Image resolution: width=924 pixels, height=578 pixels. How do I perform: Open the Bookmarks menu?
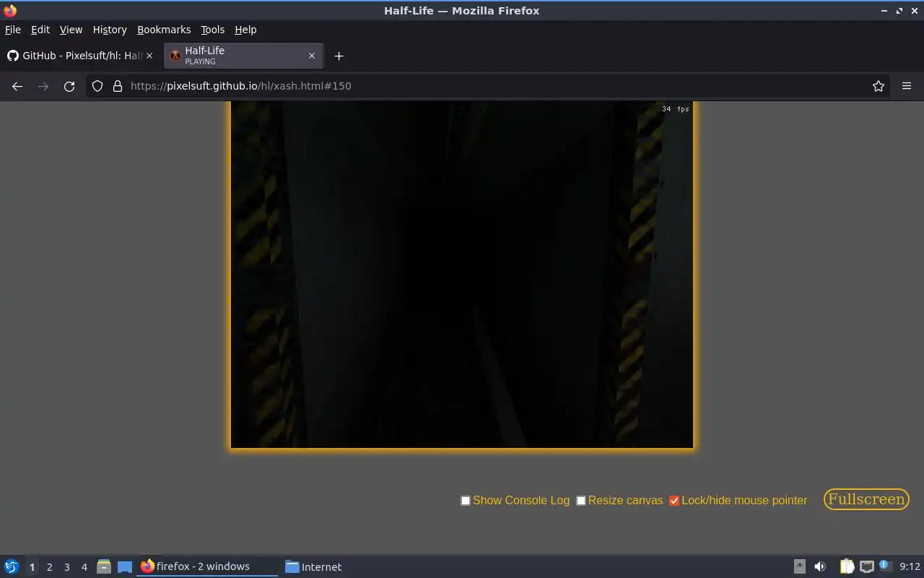pyautogui.click(x=164, y=30)
